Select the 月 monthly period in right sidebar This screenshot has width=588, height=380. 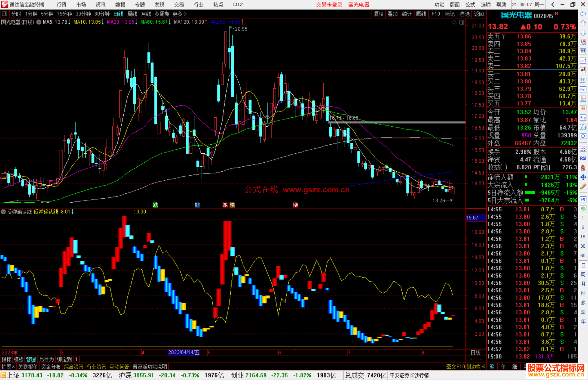click(583, 284)
